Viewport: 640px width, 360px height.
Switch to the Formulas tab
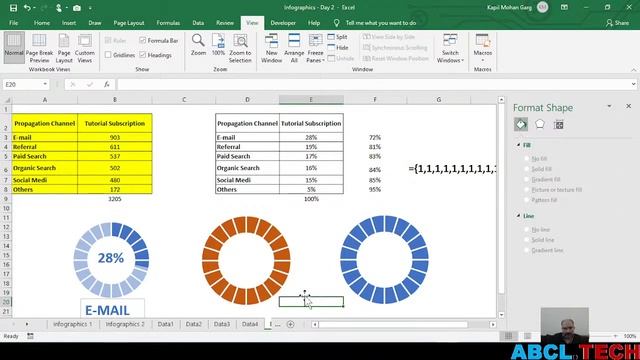[x=168, y=23]
